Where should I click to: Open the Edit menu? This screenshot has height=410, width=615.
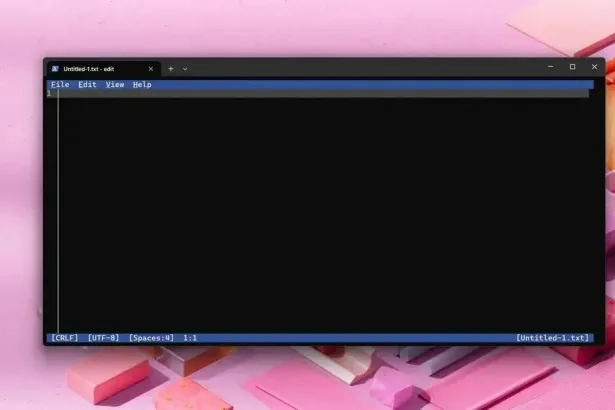point(88,85)
